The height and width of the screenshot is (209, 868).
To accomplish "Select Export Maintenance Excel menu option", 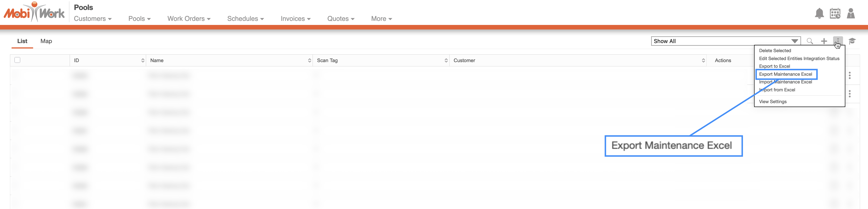I will (x=785, y=74).
